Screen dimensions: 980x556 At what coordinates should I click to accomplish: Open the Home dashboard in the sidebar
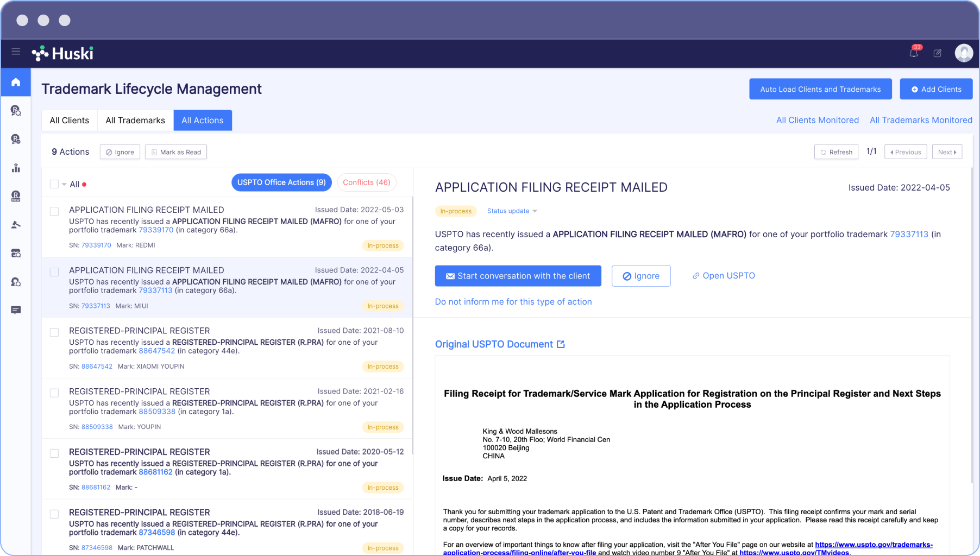[16, 83]
